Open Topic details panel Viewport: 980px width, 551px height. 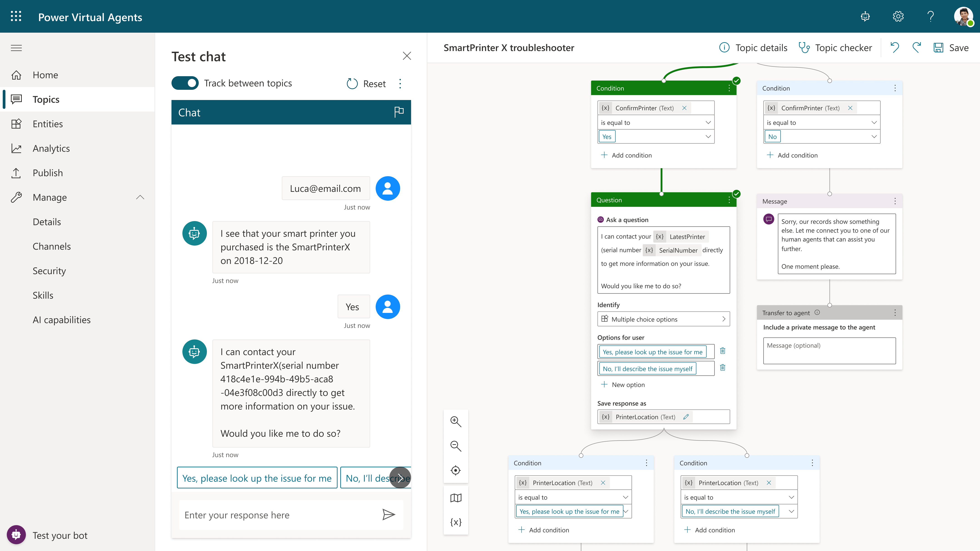pos(753,48)
